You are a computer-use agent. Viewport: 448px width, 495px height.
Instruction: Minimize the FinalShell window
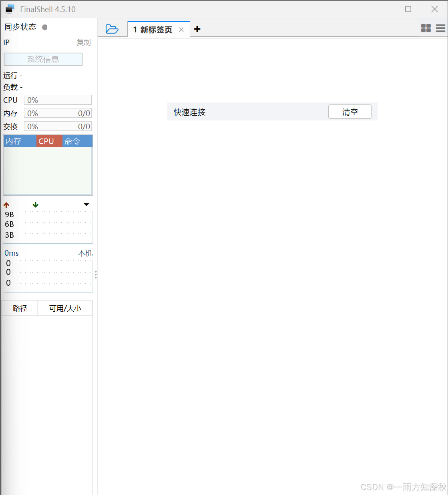pyautogui.click(x=382, y=9)
